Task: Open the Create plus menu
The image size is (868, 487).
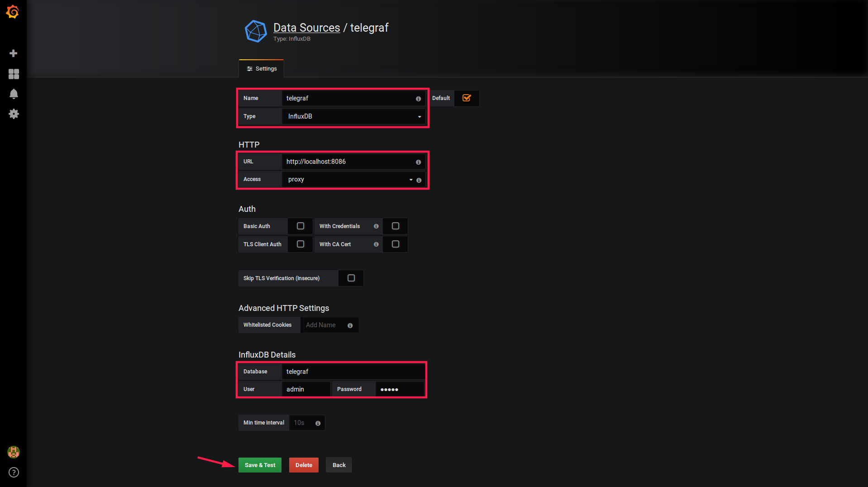Action: 14,53
